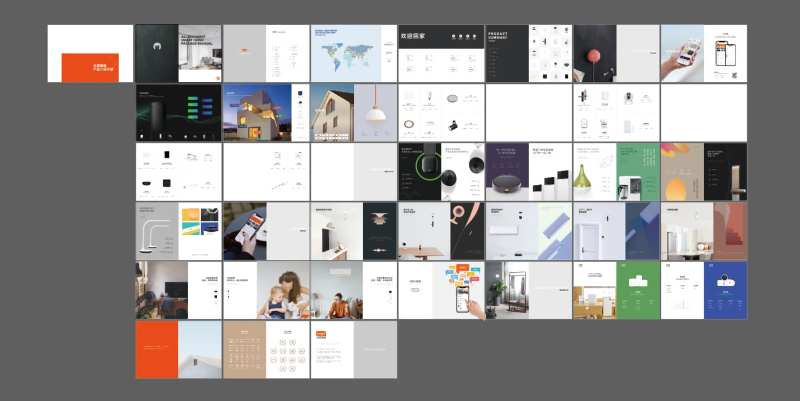Select the red round lamp spread
Viewport: 800px width, 401px height.
pyautogui.click(x=616, y=54)
